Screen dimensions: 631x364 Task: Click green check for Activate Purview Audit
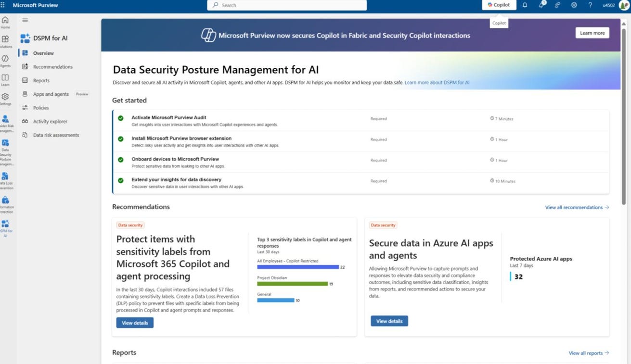tap(121, 118)
